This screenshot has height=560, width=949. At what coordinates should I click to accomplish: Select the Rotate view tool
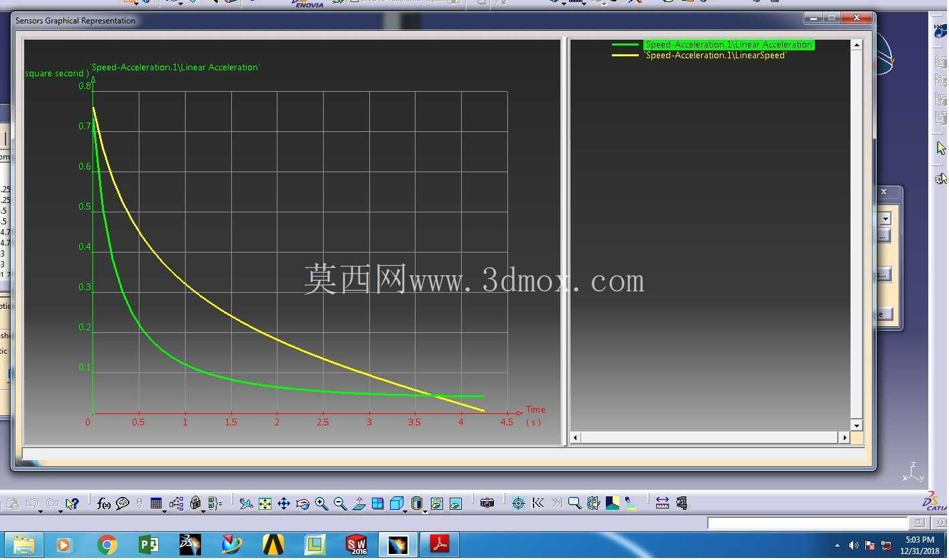coord(302,503)
